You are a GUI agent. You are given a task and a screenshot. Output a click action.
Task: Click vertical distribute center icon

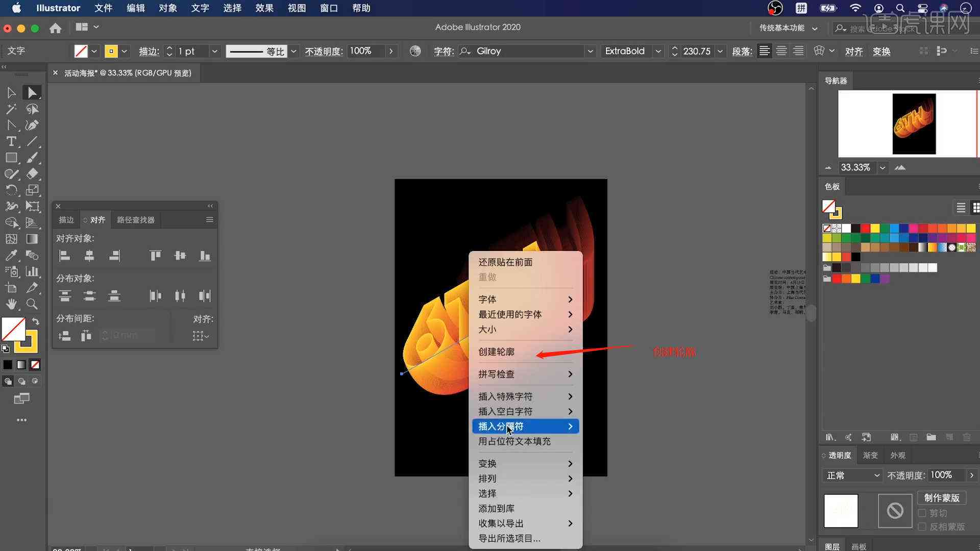[89, 295]
